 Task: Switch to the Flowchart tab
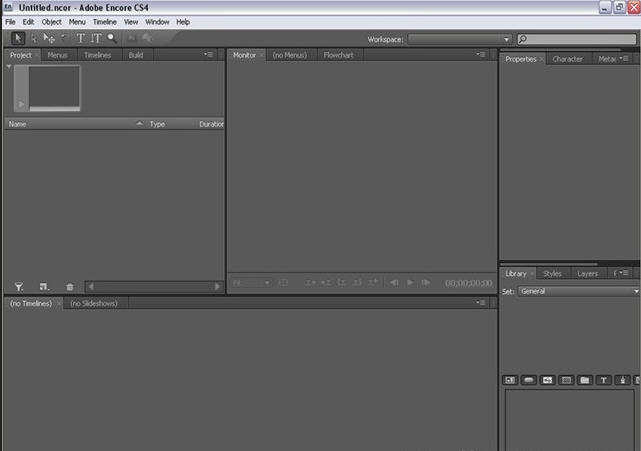pos(338,55)
